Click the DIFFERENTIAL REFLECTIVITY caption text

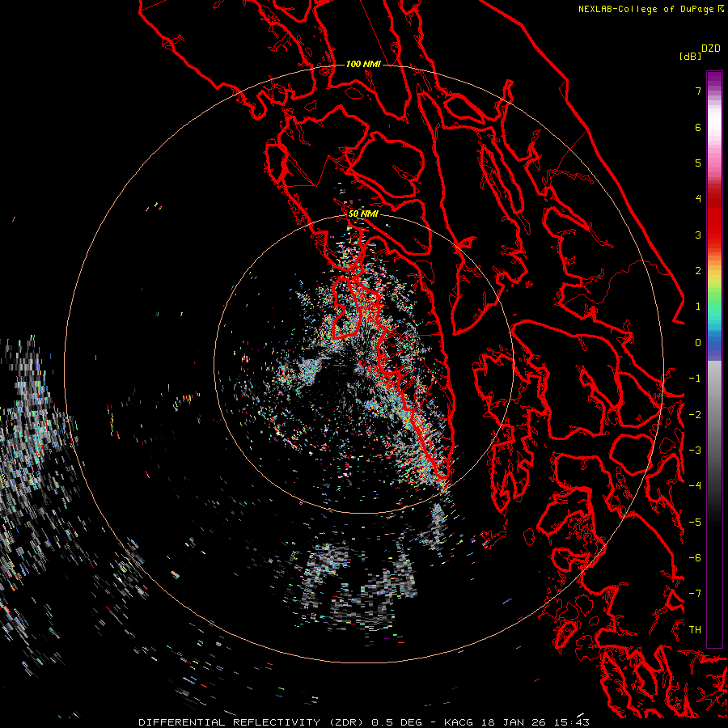coord(230,722)
